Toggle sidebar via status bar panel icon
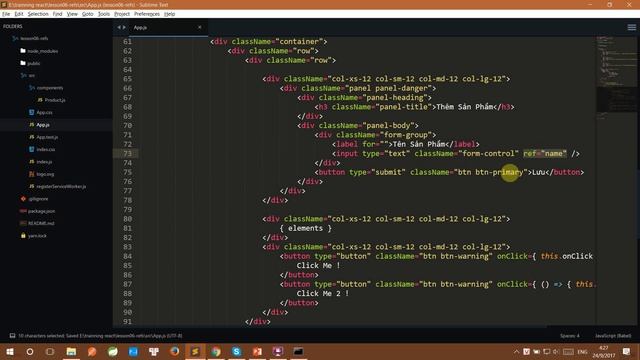640x360 pixels. point(12,336)
